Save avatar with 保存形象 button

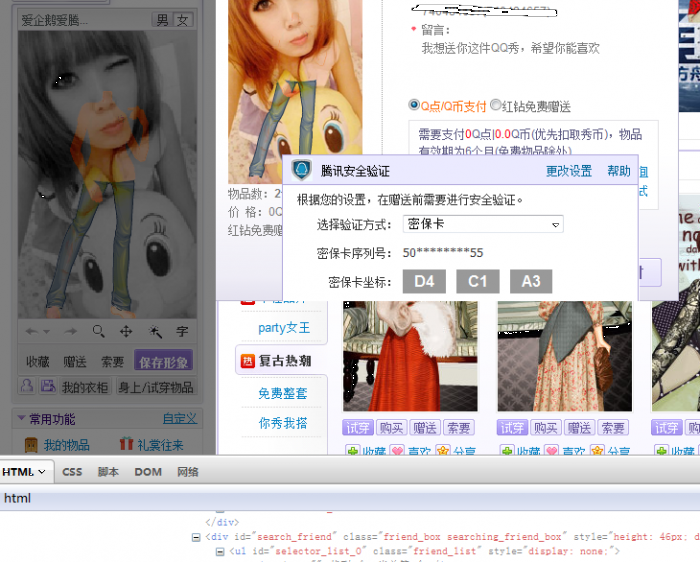pos(163,361)
